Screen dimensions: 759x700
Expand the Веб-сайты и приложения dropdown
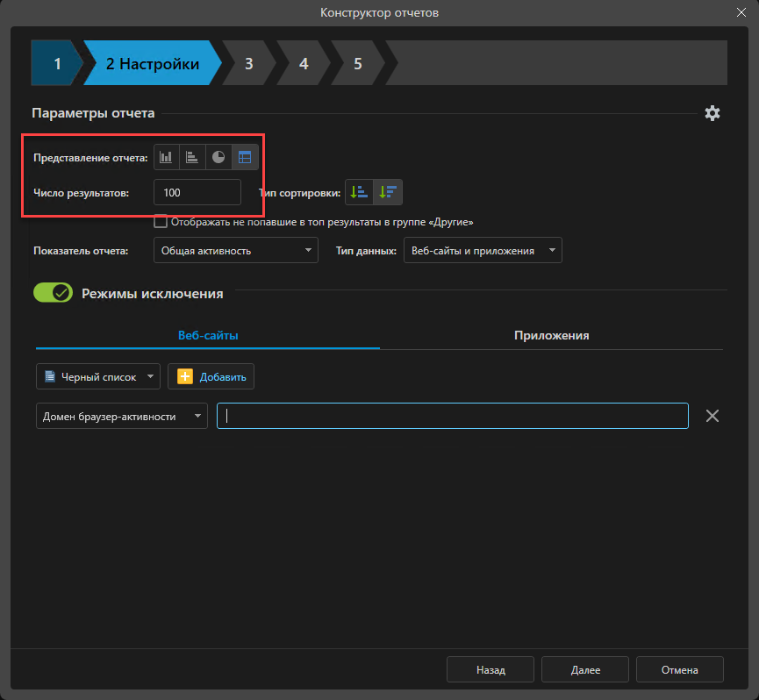[x=483, y=251]
